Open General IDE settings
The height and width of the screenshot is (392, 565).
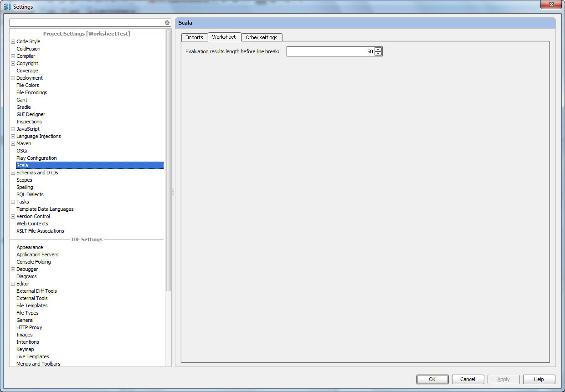[25, 320]
